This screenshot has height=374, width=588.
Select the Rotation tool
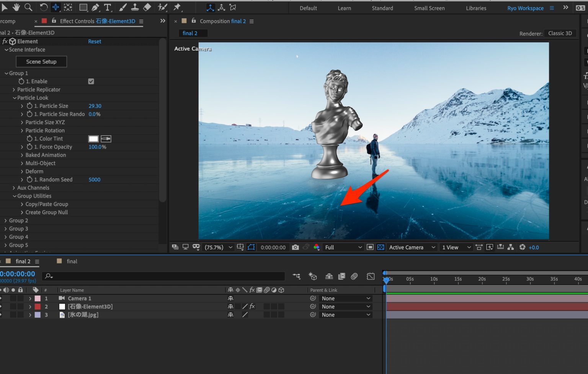coord(44,7)
